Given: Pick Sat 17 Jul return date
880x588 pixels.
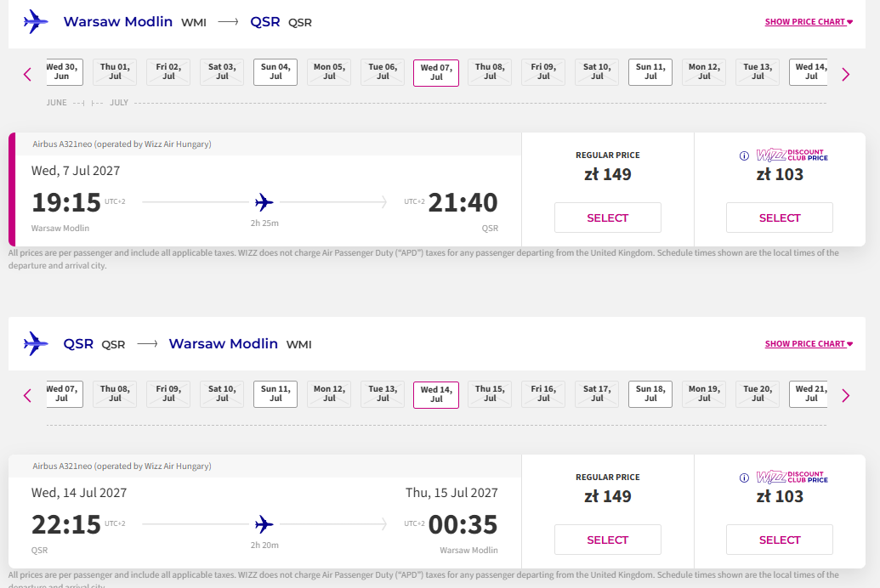Looking at the screenshot, I should (597, 394).
